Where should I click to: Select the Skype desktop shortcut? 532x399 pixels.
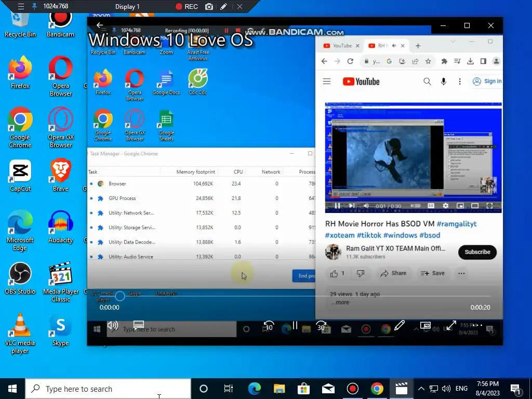(61, 330)
